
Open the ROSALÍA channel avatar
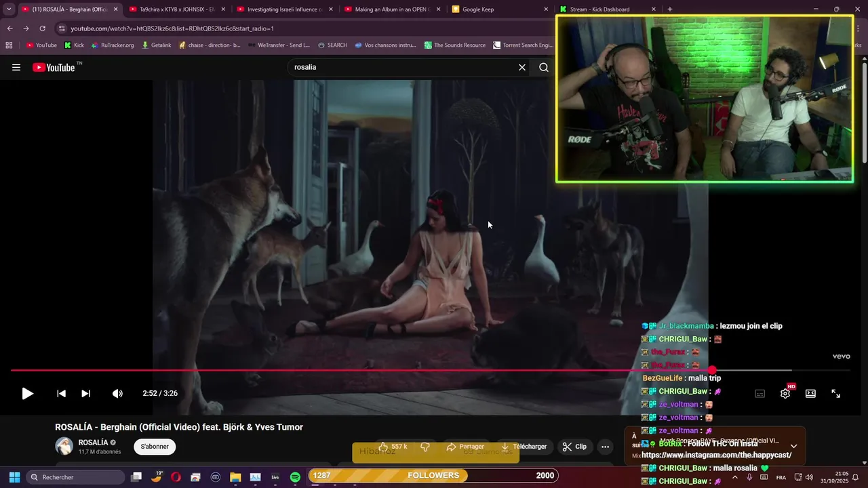(x=64, y=446)
